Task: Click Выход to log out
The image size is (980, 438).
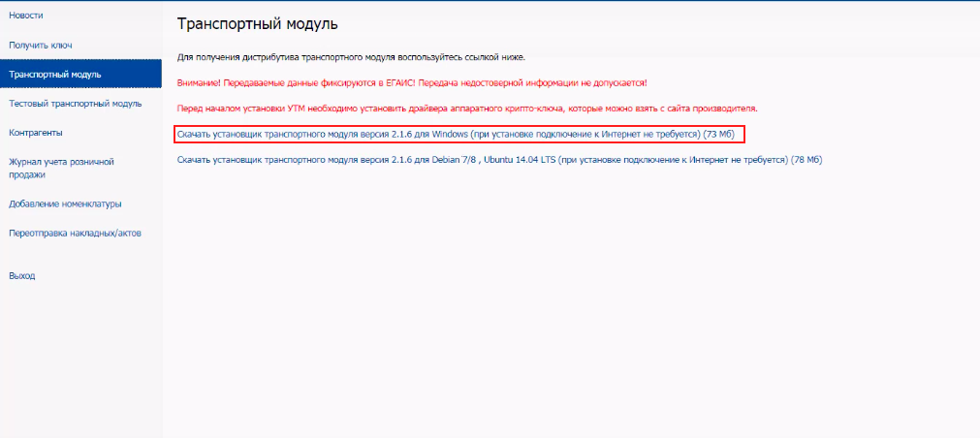Action: click(22, 275)
